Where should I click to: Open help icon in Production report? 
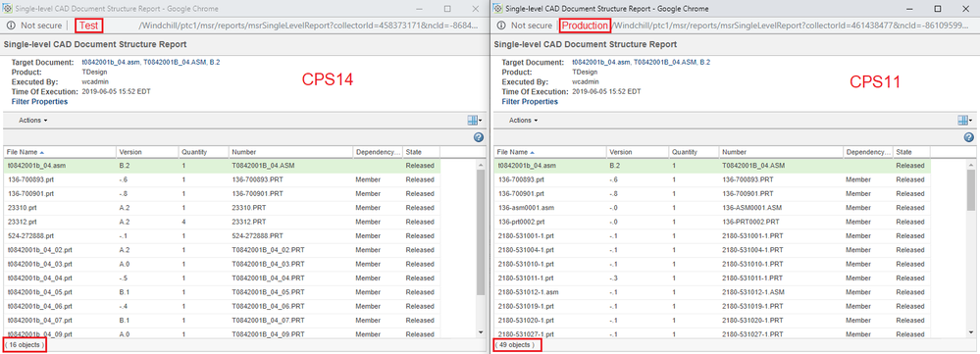tap(968, 137)
